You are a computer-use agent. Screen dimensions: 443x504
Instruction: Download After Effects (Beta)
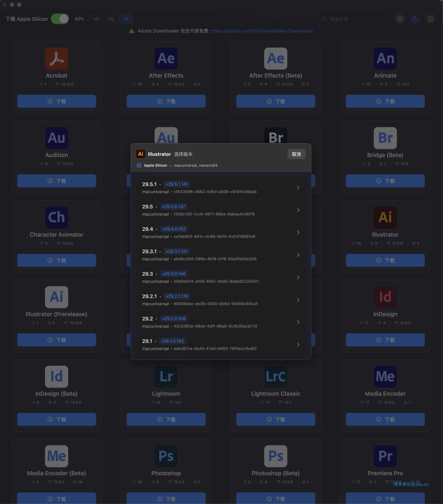point(276,101)
